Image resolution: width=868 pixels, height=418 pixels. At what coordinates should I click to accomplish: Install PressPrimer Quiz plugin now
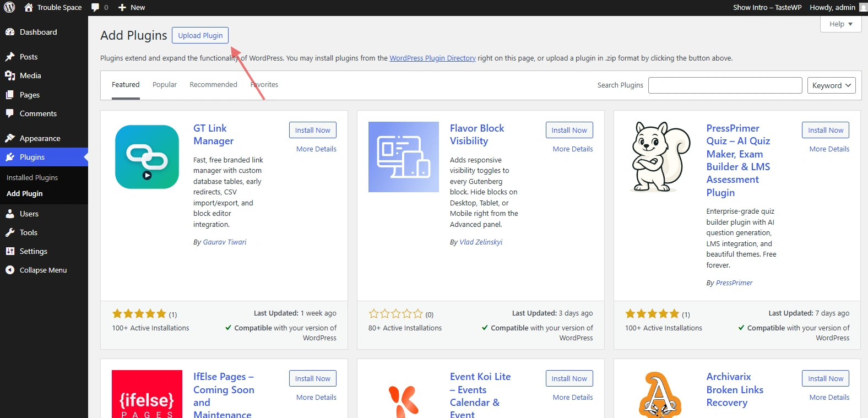coord(826,130)
